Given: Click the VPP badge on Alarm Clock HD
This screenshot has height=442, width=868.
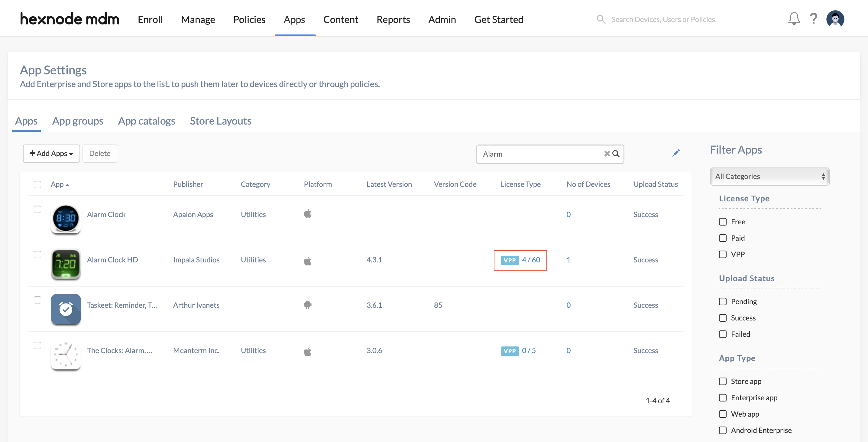Looking at the screenshot, I should point(510,260).
